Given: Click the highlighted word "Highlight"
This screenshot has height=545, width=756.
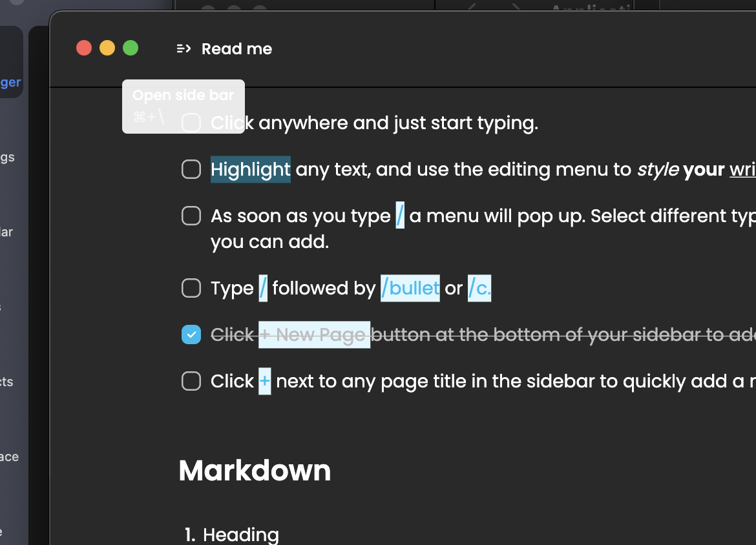Looking at the screenshot, I should click(x=251, y=169).
